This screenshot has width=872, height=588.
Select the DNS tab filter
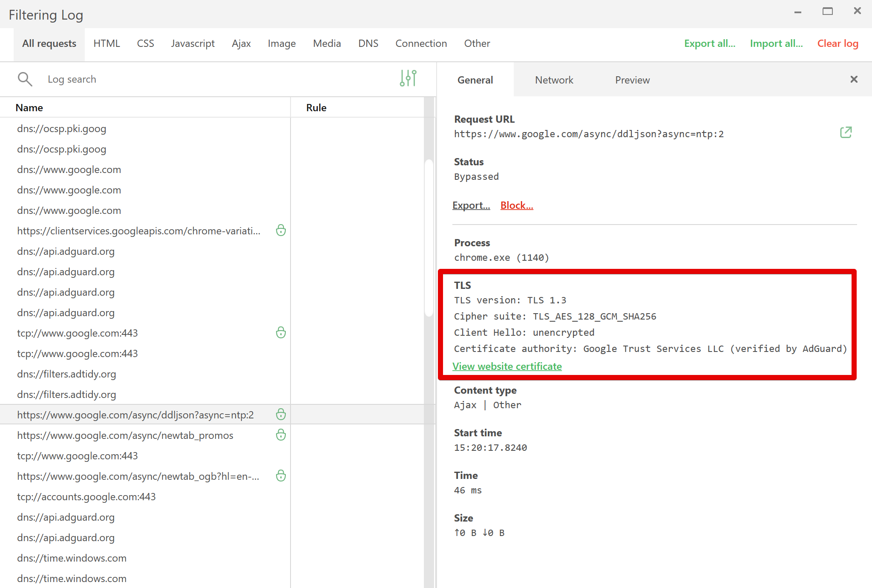[x=368, y=43]
